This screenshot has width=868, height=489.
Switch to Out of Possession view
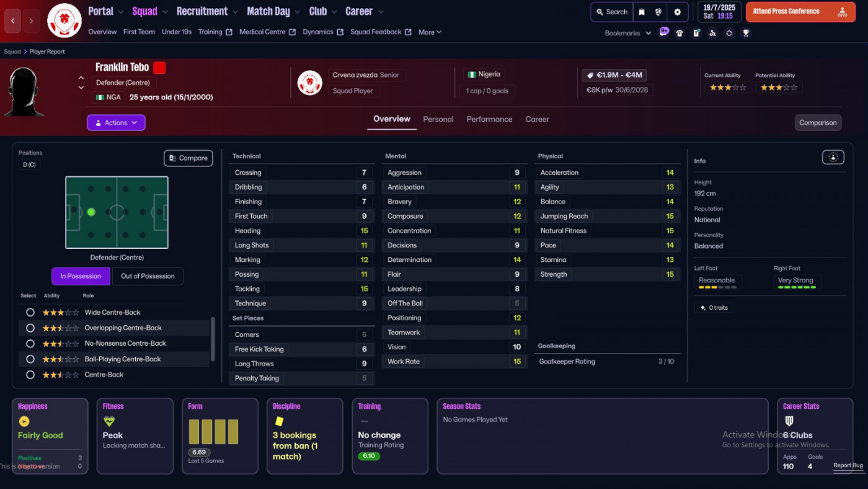click(x=148, y=276)
